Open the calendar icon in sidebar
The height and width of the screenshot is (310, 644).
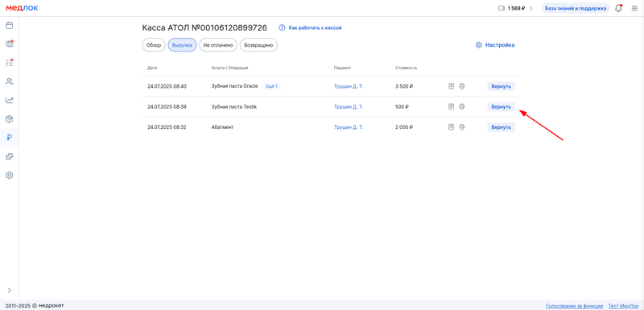[9, 26]
